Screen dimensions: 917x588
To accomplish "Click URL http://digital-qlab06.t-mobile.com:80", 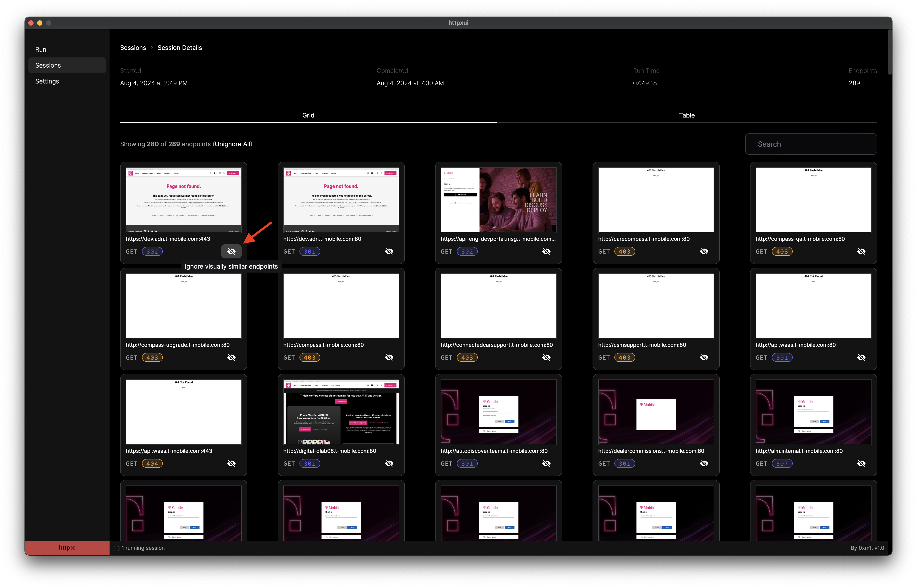I will [x=330, y=451].
